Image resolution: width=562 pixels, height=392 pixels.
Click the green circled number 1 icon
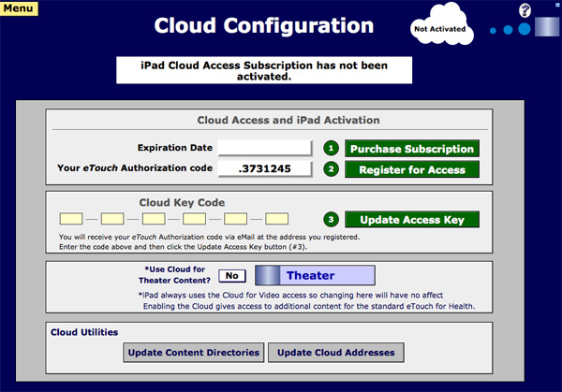331,148
